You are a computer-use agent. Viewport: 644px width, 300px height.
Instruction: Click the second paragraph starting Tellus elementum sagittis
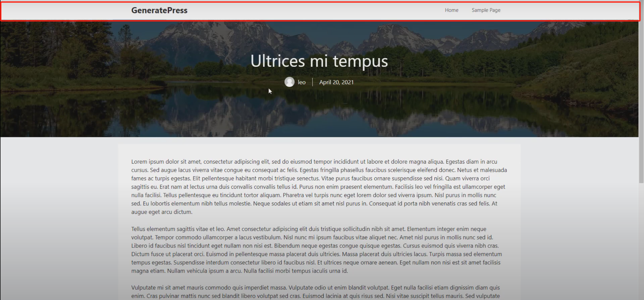click(x=316, y=250)
